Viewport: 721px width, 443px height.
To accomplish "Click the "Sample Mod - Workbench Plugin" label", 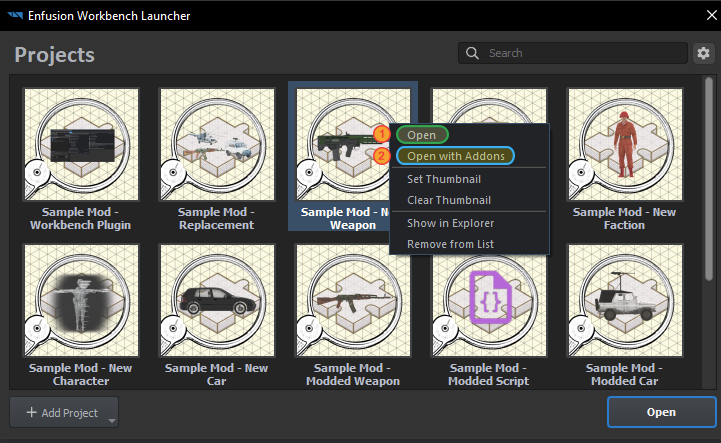I will point(80,219).
